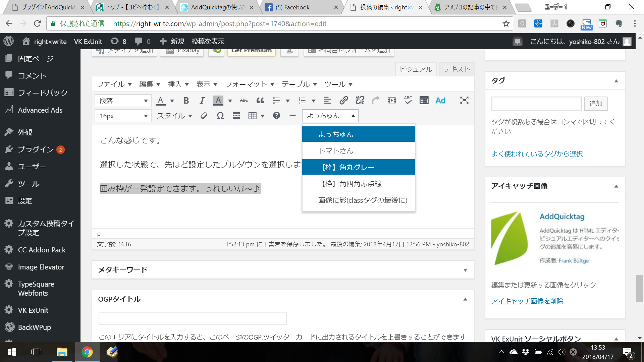Apply italic formatting to the selection
Screen dimensions: 644x362
click(202, 101)
